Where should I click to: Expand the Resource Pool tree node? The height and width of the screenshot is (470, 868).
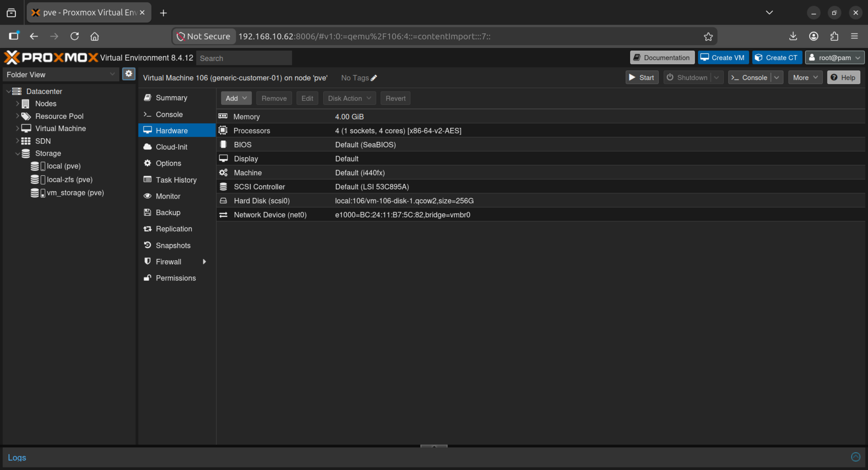(17, 116)
